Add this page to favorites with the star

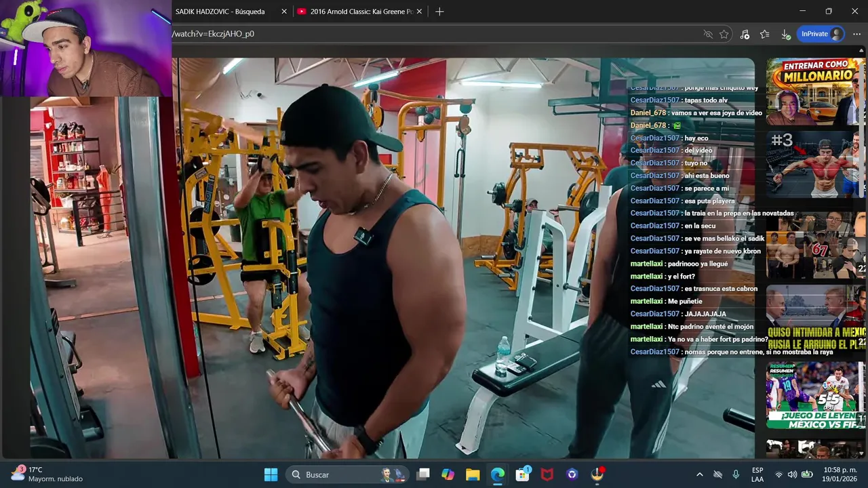724,34
